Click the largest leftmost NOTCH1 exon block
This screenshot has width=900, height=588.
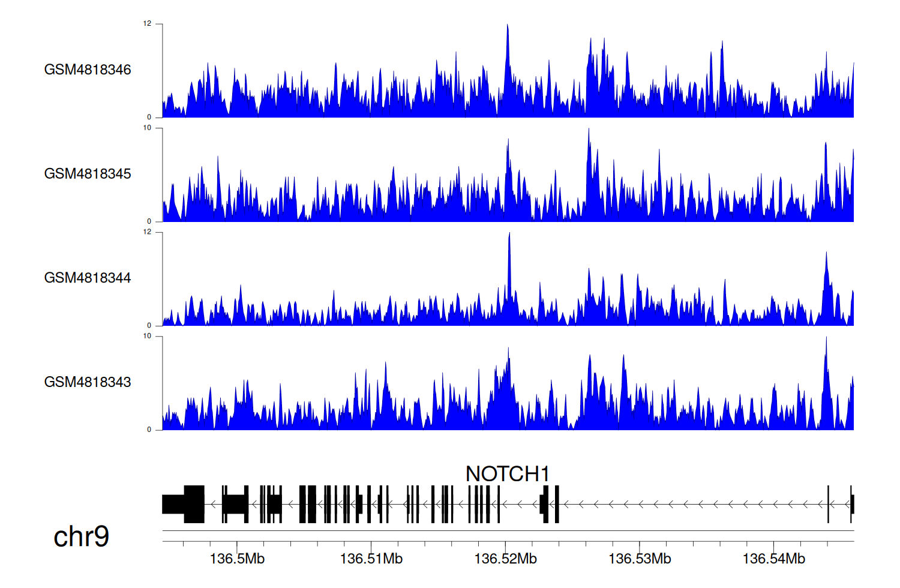(x=194, y=504)
